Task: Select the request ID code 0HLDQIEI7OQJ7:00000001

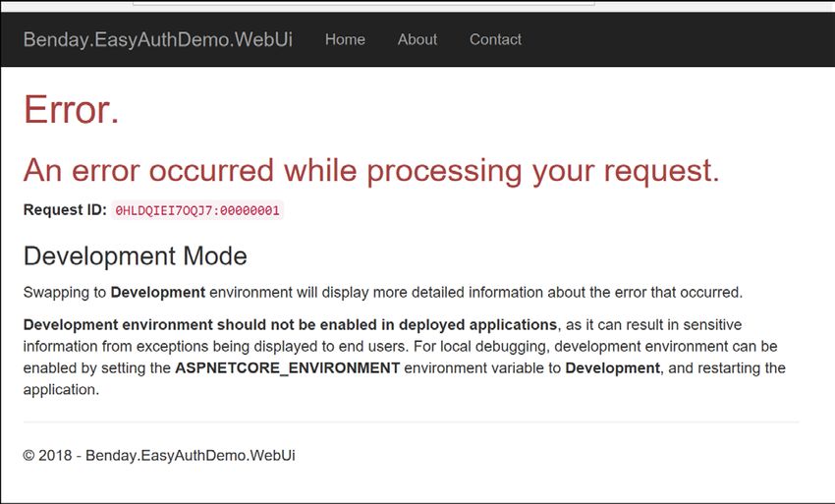Action: 197,210
